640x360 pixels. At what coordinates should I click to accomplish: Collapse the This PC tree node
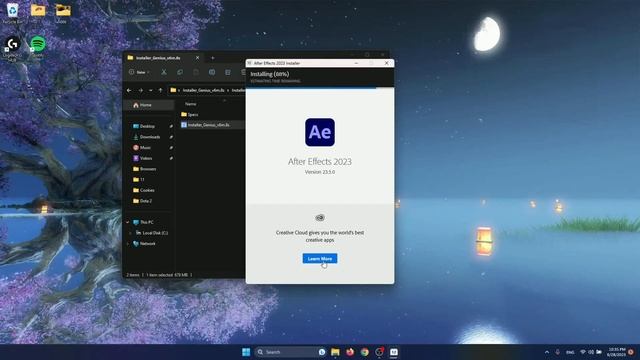tap(128, 222)
